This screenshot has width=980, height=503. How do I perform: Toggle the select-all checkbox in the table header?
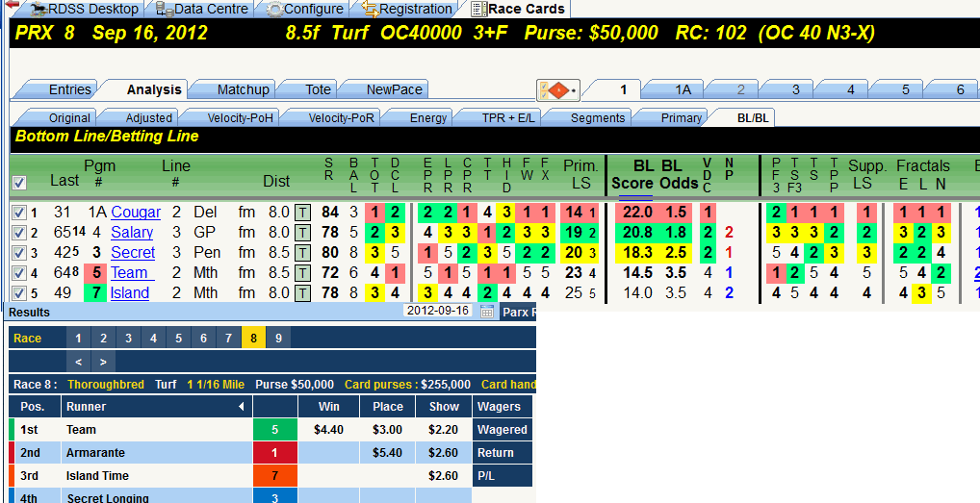tap(19, 183)
